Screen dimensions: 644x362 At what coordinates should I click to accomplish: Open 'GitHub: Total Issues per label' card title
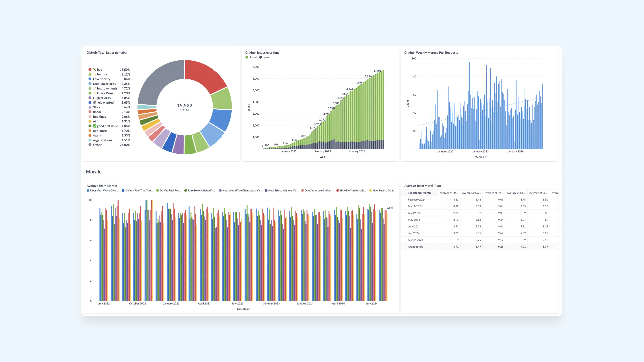click(107, 52)
